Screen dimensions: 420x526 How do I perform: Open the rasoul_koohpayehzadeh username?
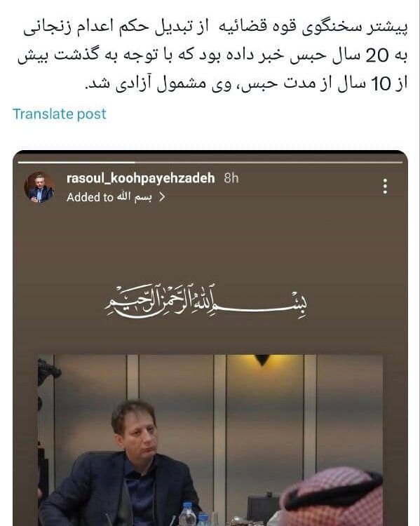coord(140,178)
